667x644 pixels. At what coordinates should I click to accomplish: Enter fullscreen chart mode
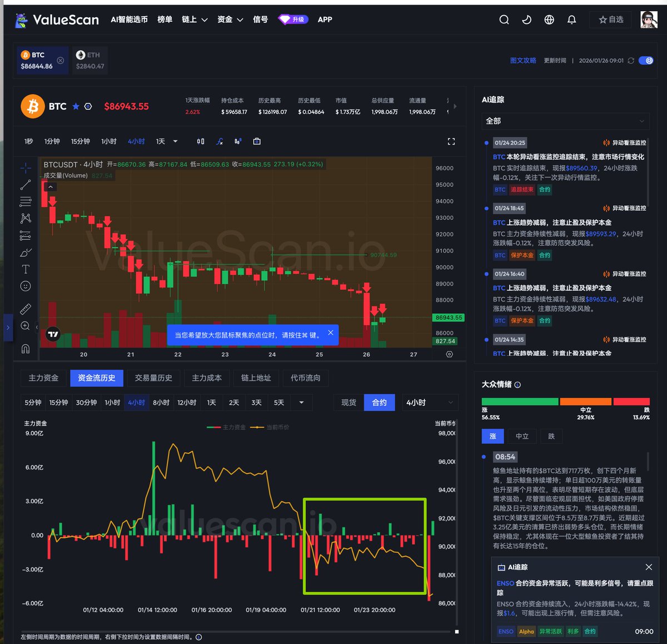tap(451, 141)
